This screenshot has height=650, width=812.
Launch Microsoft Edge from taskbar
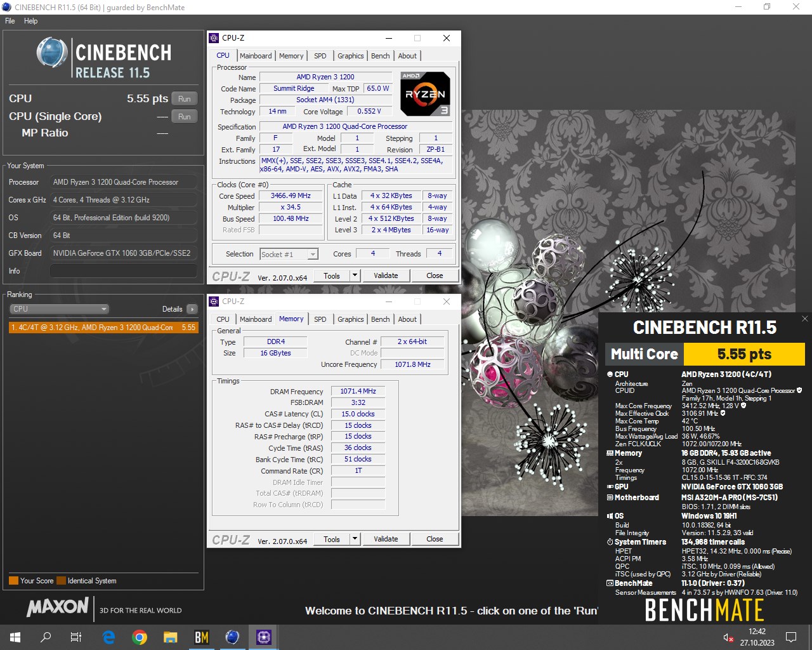pos(108,637)
